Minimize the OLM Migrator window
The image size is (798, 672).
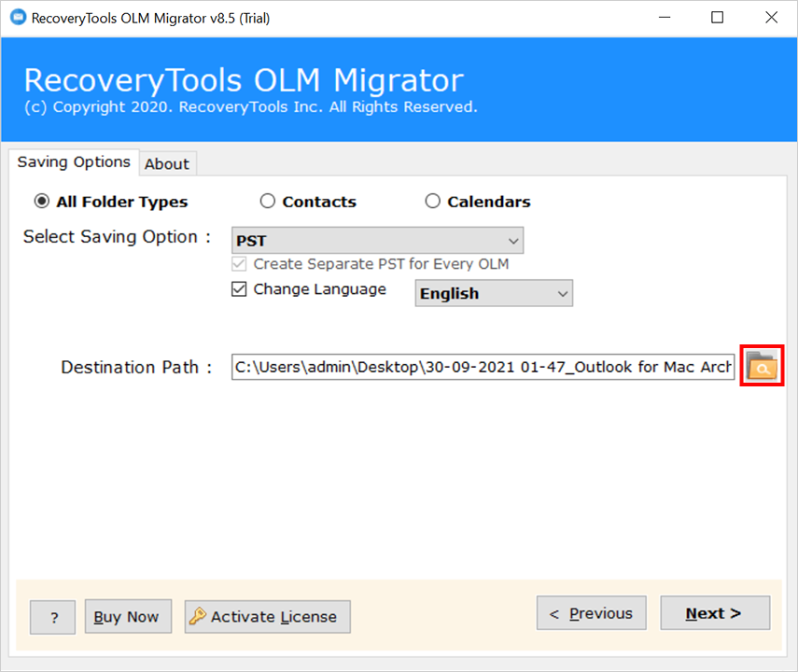pyautogui.click(x=665, y=18)
